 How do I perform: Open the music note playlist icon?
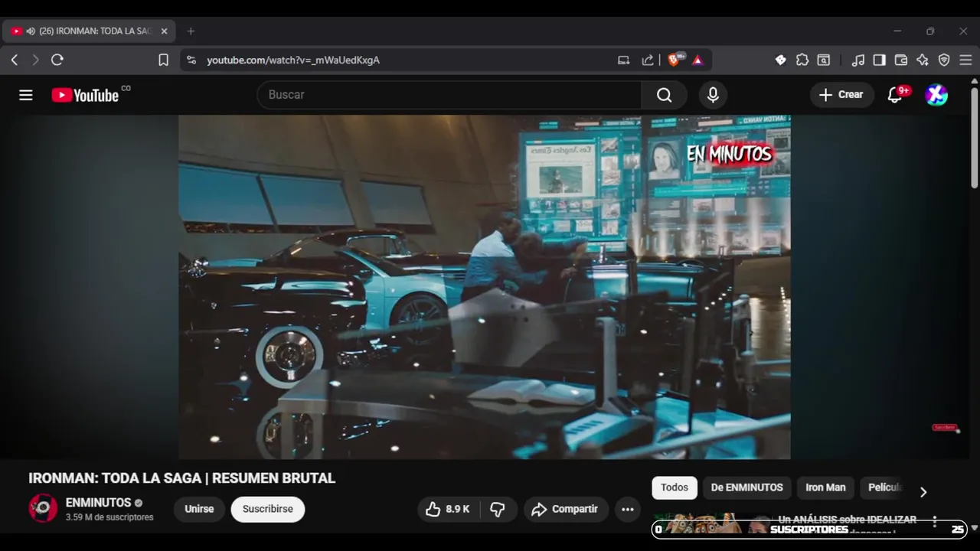858,60
